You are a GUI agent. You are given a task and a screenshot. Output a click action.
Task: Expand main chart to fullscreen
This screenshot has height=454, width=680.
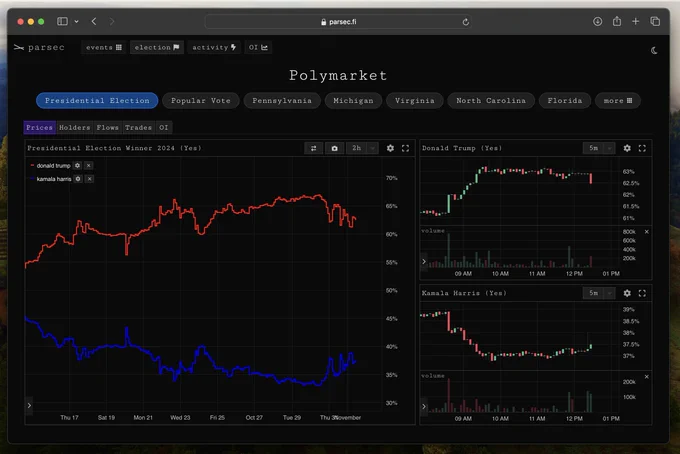405,148
